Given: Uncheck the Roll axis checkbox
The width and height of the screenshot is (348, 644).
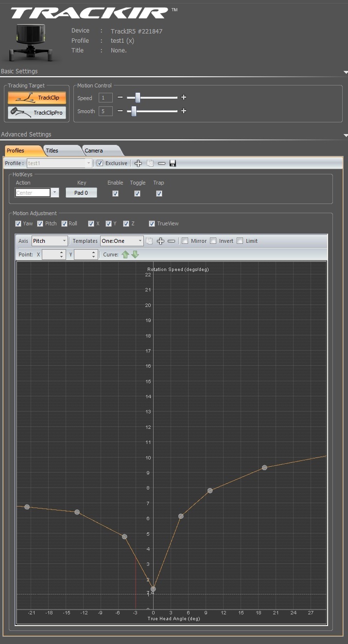Looking at the screenshot, I should (64, 223).
